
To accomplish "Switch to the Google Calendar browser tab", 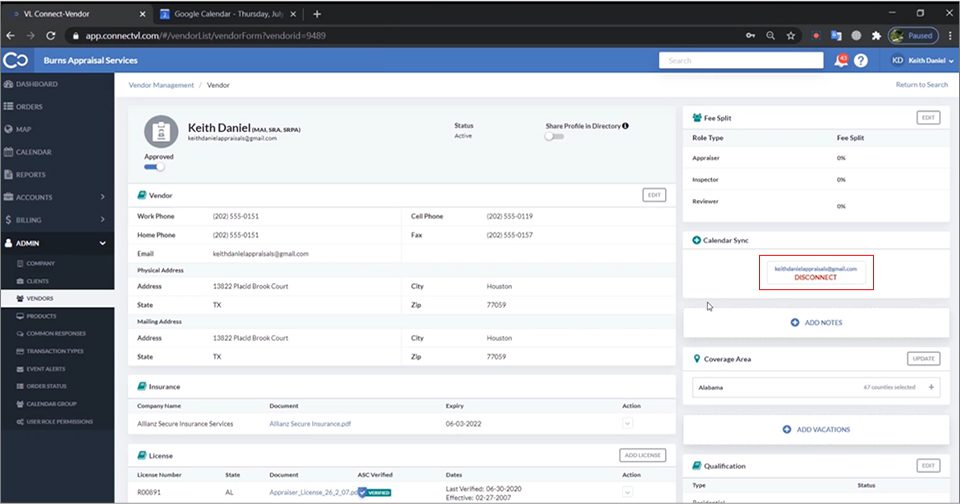I will 227,13.
